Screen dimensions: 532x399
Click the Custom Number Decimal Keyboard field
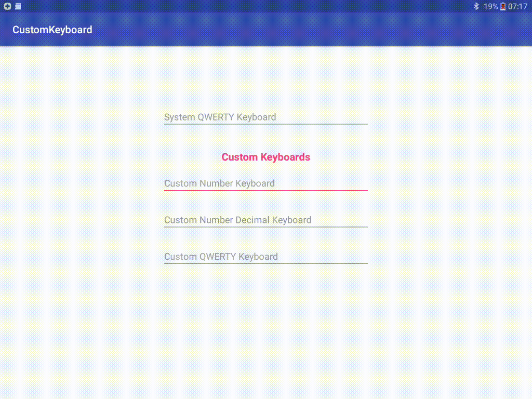click(x=265, y=220)
